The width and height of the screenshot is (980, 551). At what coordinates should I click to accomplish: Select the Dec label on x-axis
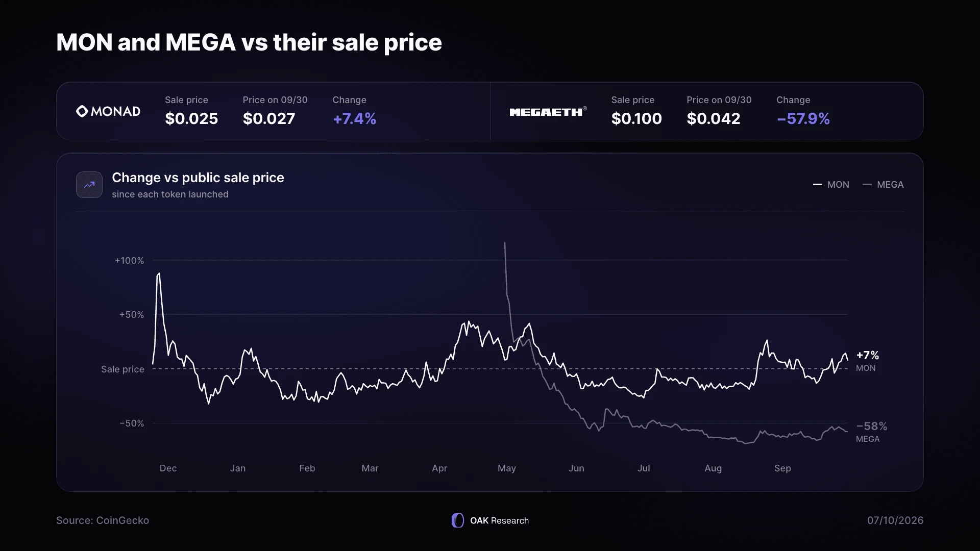coord(168,468)
